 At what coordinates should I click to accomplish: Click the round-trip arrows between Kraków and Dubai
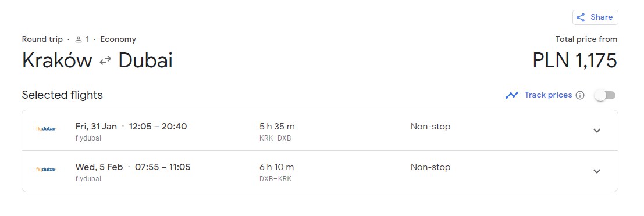(105, 60)
